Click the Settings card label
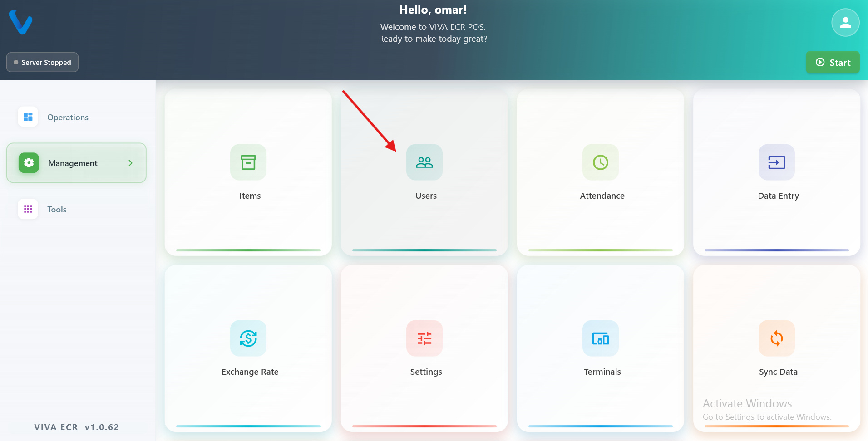 426,372
